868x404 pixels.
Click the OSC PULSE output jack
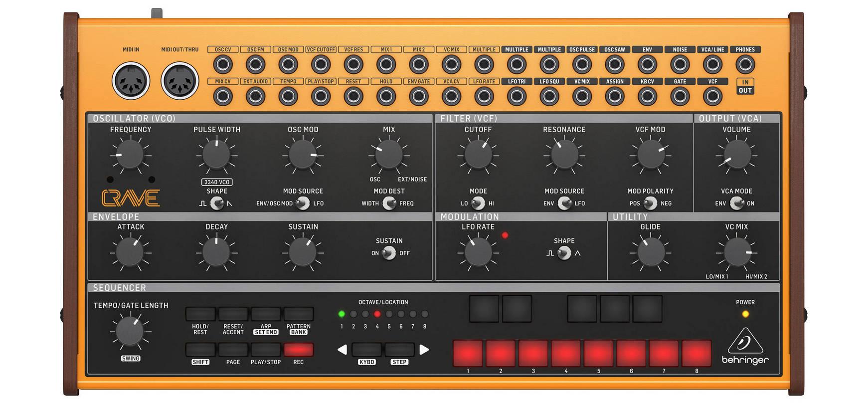[x=582, y=64]
